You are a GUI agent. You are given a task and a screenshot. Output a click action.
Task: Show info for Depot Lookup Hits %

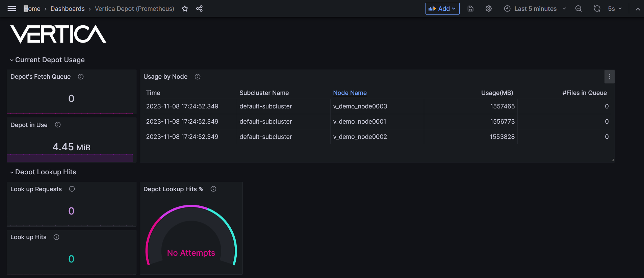pos(213,189)
